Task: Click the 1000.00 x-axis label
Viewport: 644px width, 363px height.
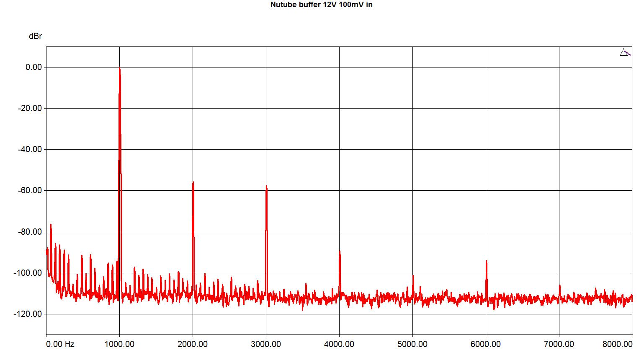Action: [119, 344]
